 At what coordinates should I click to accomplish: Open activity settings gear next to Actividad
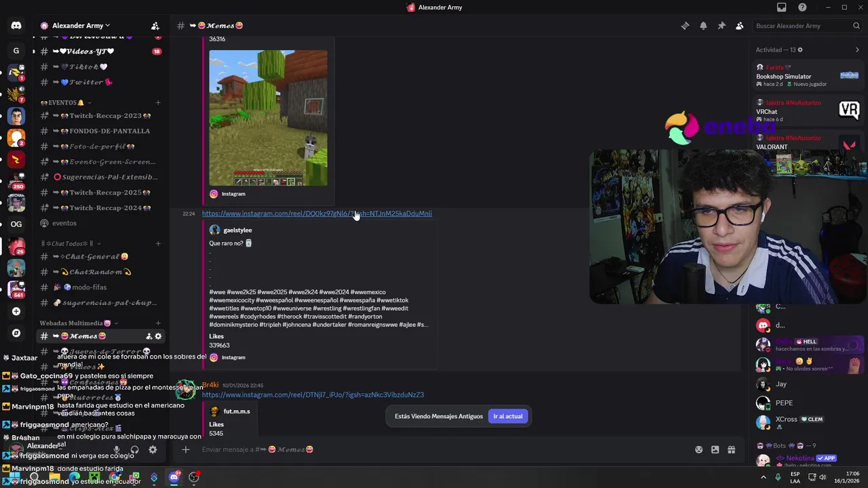800,49
